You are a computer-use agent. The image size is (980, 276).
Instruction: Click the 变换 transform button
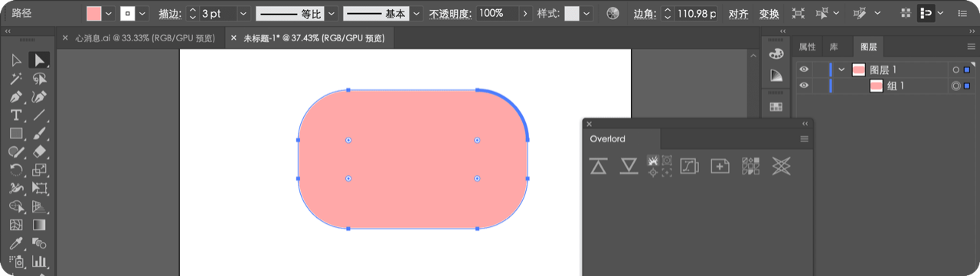point(769,14)
